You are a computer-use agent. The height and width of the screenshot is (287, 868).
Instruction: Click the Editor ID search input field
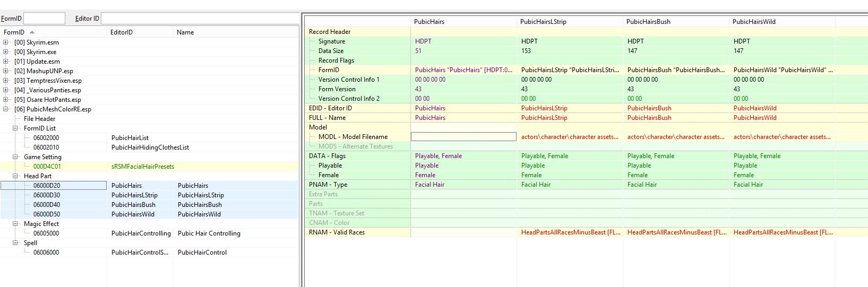(x=200, y=19)
